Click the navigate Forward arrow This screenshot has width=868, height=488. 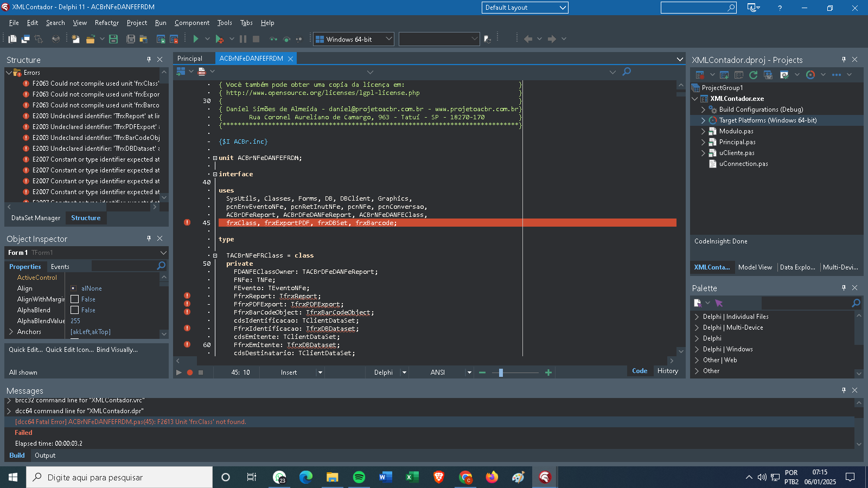tap(552, 39)
